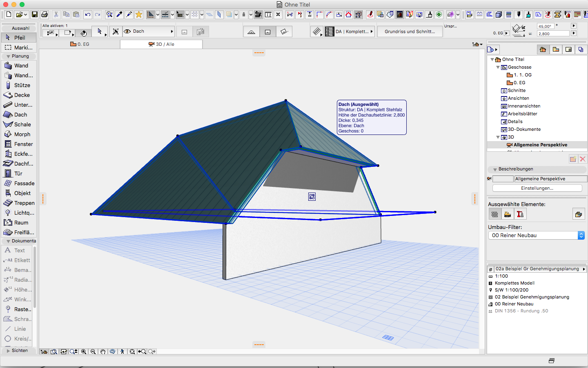Select the Text tool

[x=17, y=250]
